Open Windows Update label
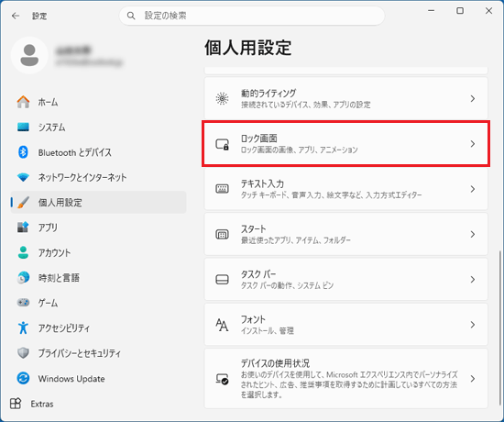Screen dimensions: 504x422 tap(71, 379)
